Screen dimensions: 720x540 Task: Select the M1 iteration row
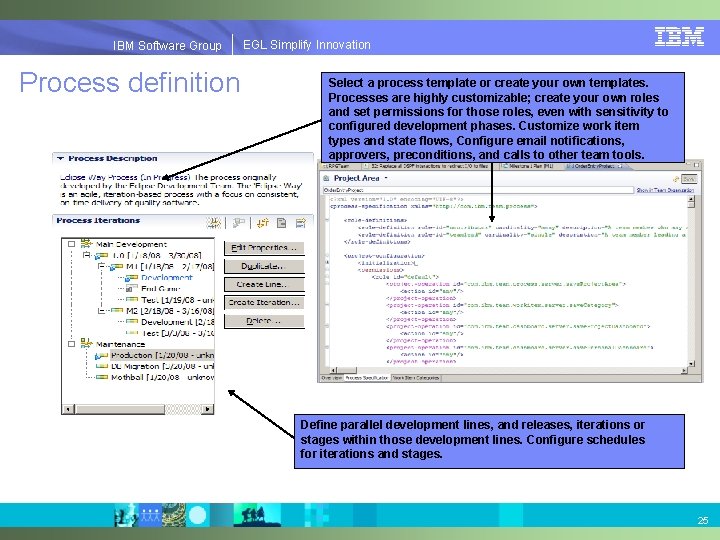170,266
